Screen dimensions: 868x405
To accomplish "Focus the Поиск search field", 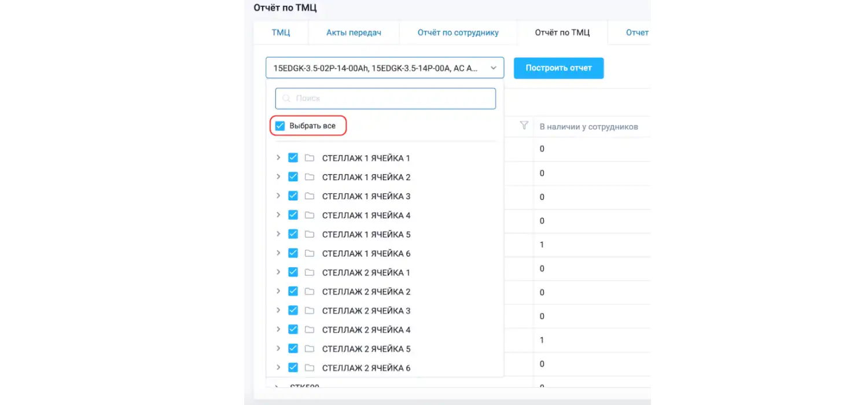I will point(385,98).
